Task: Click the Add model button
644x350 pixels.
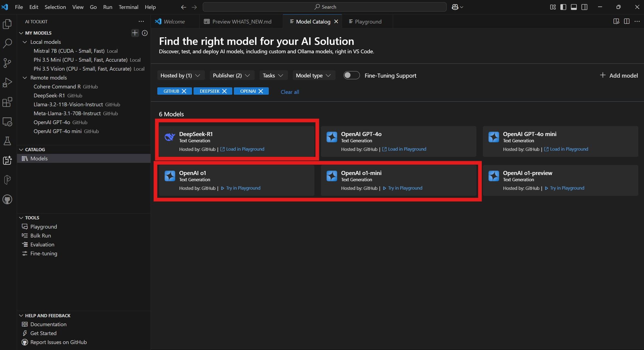Action: (619, 75)
